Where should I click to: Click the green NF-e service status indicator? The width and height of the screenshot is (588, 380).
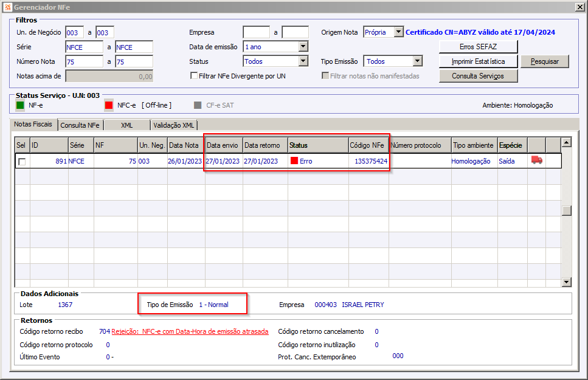point(20,105)
